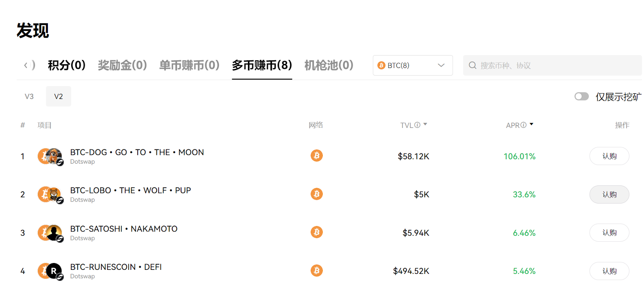The width and height of the screenshot is (644, 294).
Task: Click Bitcoin network icon in row 4
Action: pyautogui.click(x=317, y=271)
